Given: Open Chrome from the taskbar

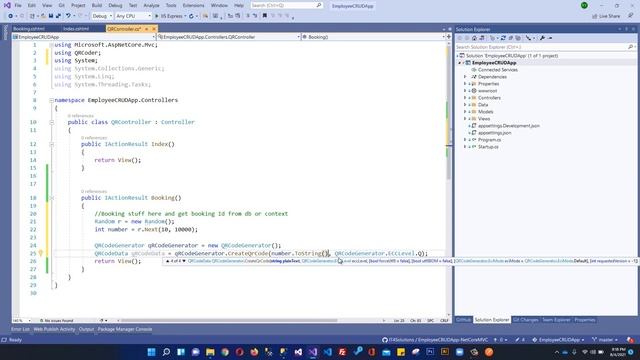Looking at the screenshot, I should pyautogui.click(x=225, y=352).
